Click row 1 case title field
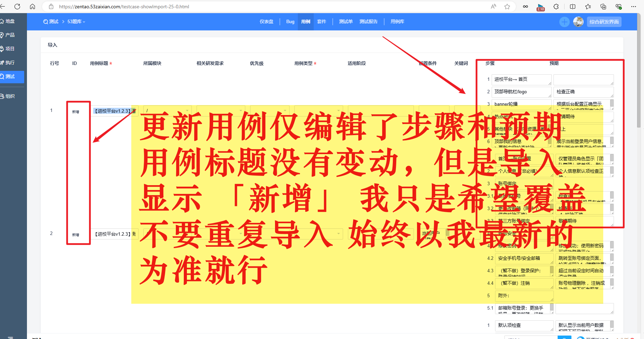Image resolution: width=644 pixels, height=339 pixels. (x=115, y=111)
